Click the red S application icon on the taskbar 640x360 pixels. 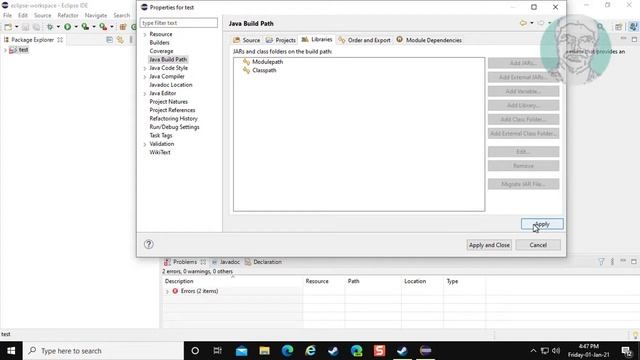[x=379, y=351]
